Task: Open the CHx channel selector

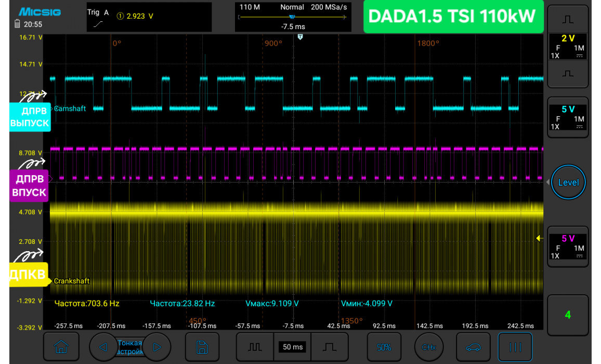Action: (x=429, y=346)
